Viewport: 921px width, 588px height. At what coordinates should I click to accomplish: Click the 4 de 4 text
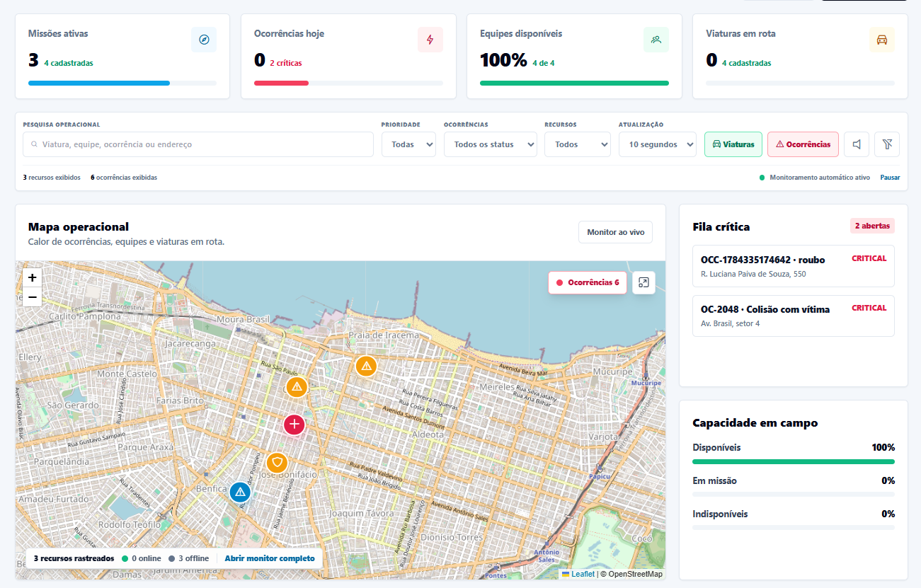pyautogui.click(x=544, y=63)
